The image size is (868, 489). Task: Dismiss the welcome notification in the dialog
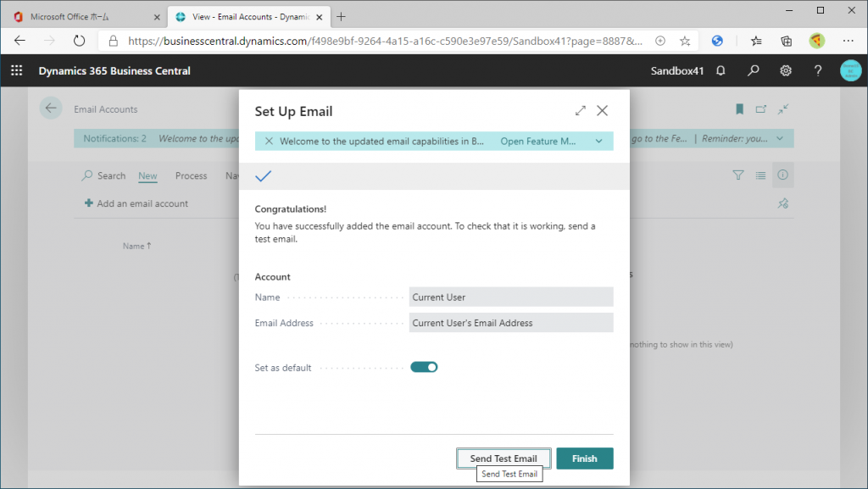269,141
